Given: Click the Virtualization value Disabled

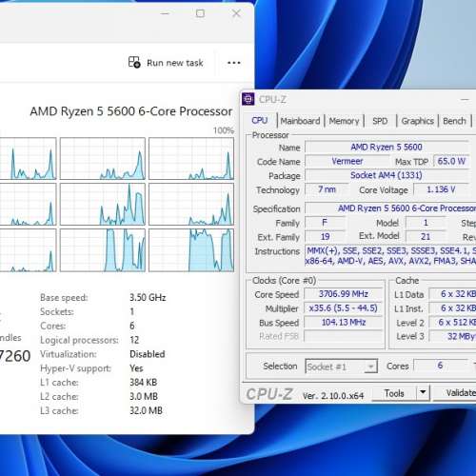Looking at the screenshot, I should tap(148, 354).
